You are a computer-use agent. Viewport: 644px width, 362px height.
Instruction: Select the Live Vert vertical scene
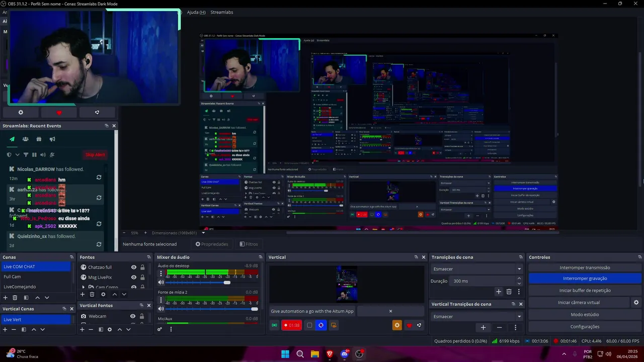coord(36,319)
